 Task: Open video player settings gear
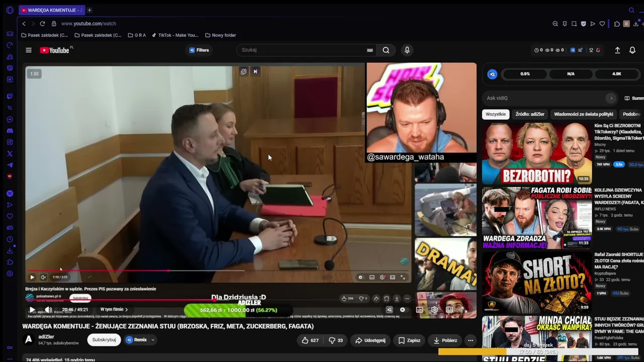(434, 310)
